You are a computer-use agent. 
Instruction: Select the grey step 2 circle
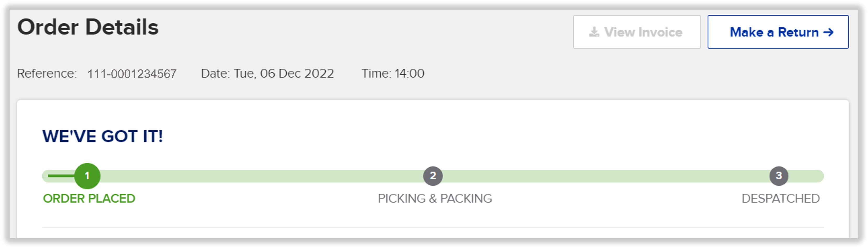pos(433,176)
